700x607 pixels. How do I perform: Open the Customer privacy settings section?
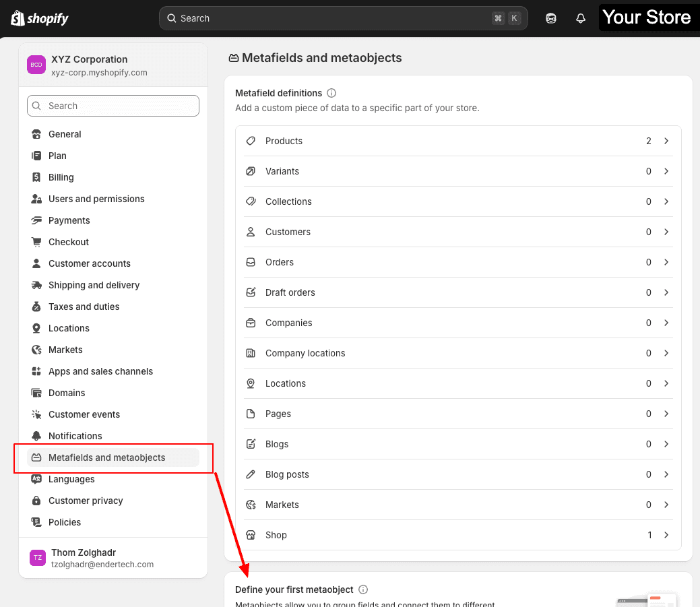[84, 501]
